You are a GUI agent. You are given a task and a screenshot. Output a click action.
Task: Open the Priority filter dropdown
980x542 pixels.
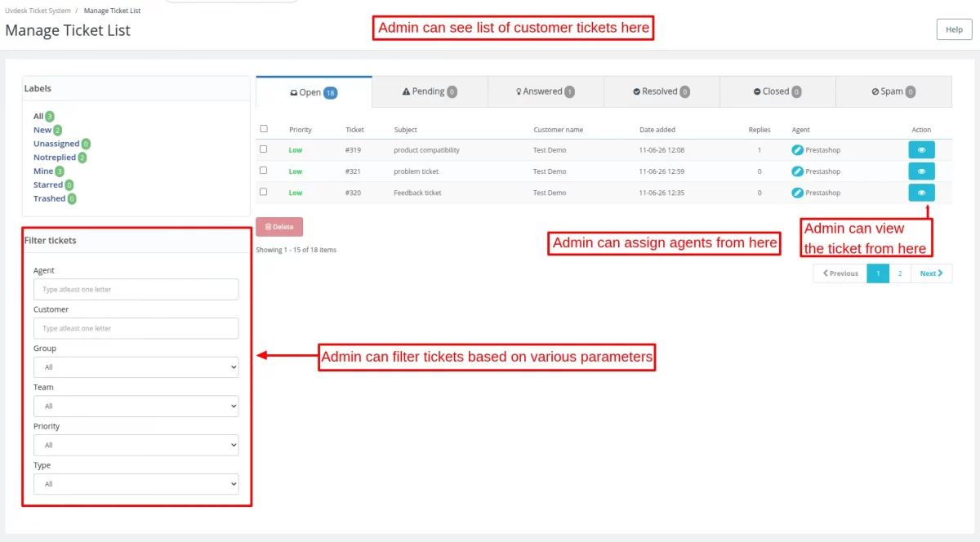[136, 445]
